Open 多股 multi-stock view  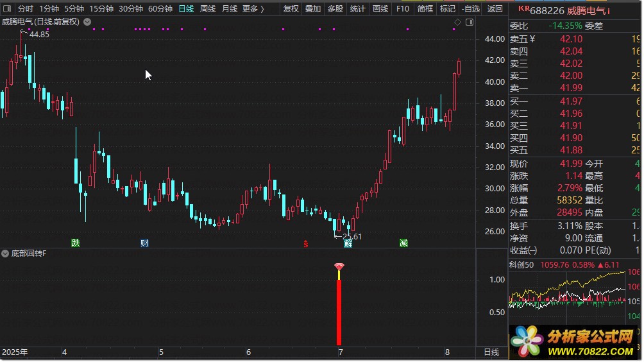pyautogui.click(x=335, y=8)
